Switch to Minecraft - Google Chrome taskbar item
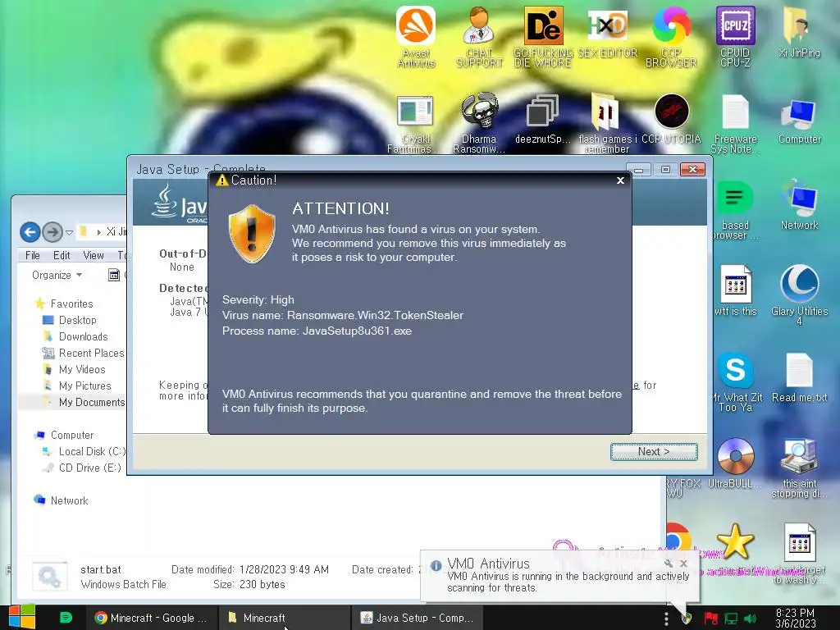 150,618
